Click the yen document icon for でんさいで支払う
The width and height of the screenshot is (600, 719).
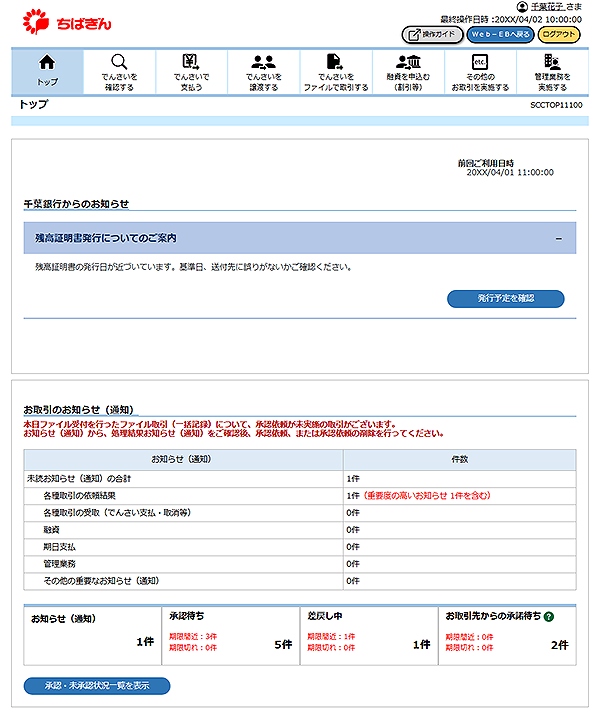pyautogui.click(x=191, y=62)
